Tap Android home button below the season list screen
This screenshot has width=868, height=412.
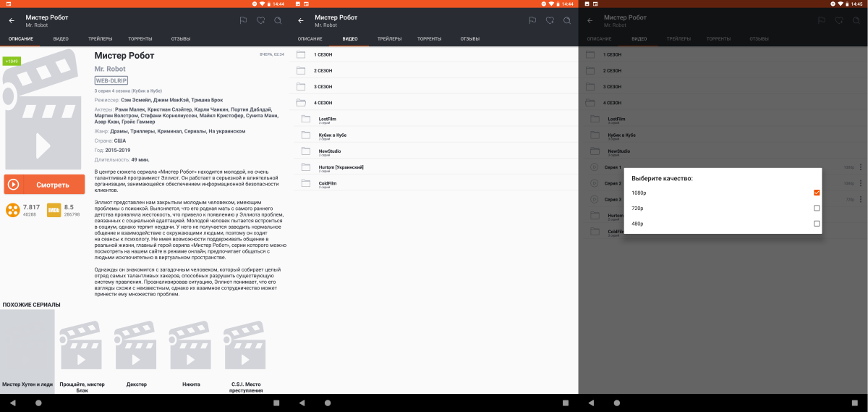point(328,403)
